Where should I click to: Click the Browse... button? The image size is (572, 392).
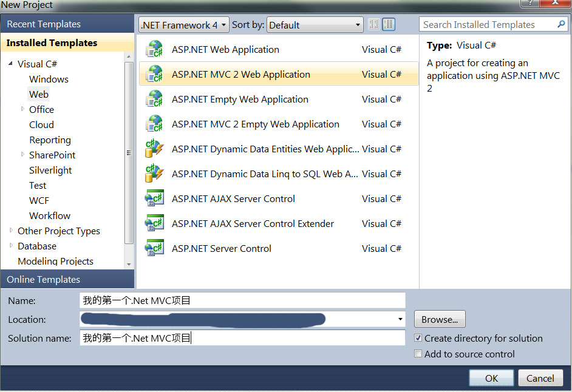click(440, 319)
